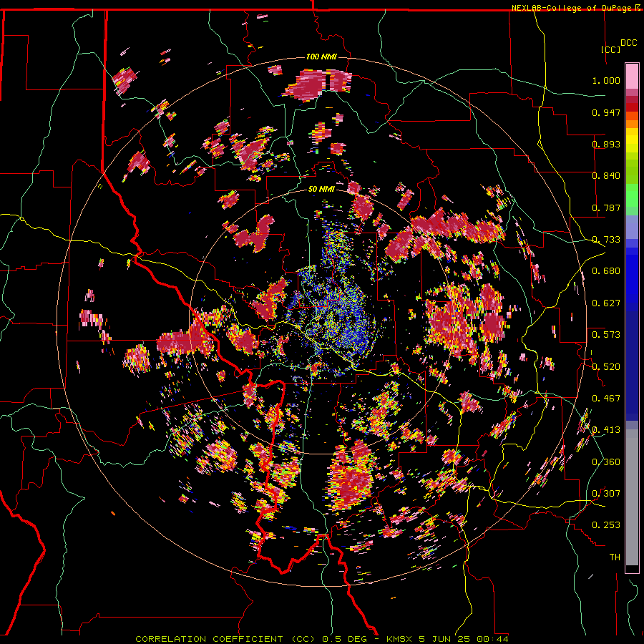Click the Correlation Coefficient KMSX caption
Screen dimensions: 644x644
321,639
